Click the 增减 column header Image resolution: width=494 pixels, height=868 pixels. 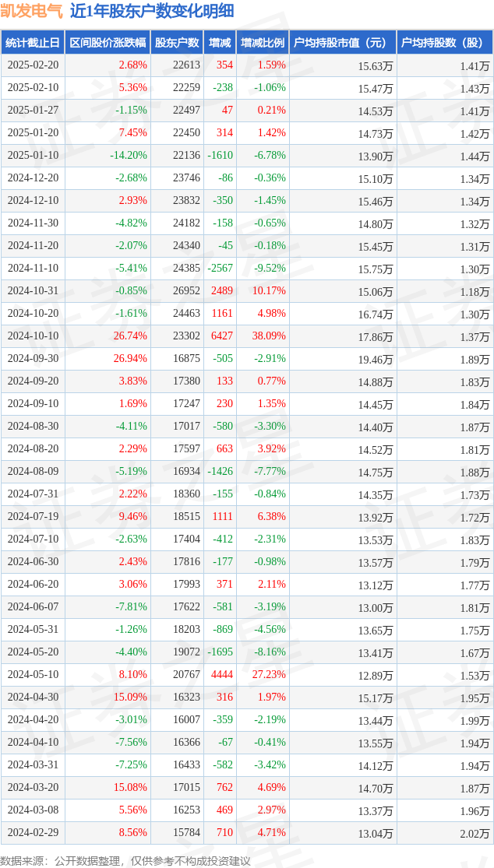click(x=220, y=42)
